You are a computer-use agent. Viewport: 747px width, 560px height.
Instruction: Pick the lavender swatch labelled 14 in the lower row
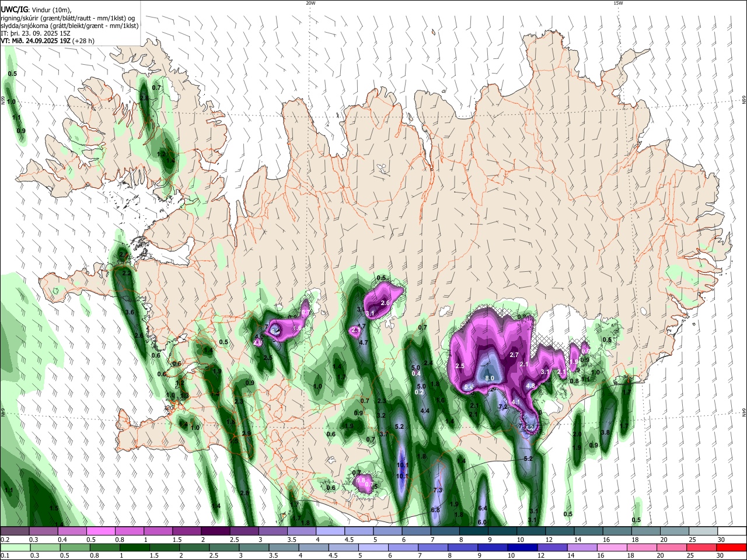click(582, 547)
